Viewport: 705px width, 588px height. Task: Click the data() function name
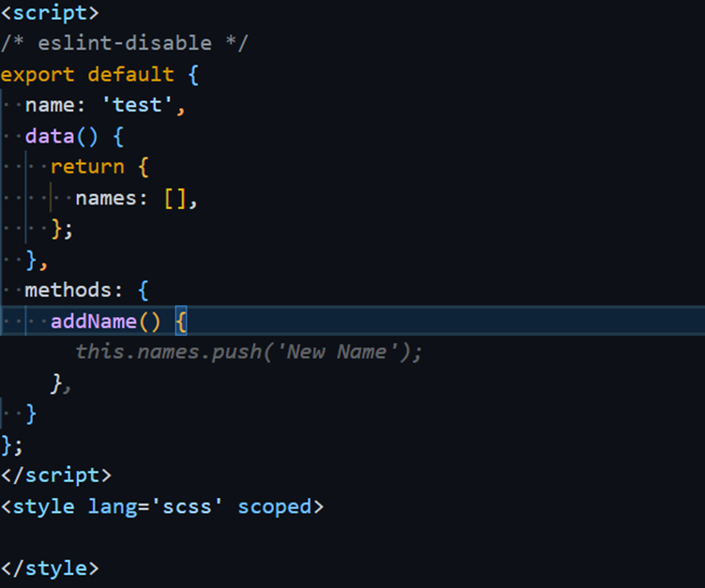[x=50, y=136]
